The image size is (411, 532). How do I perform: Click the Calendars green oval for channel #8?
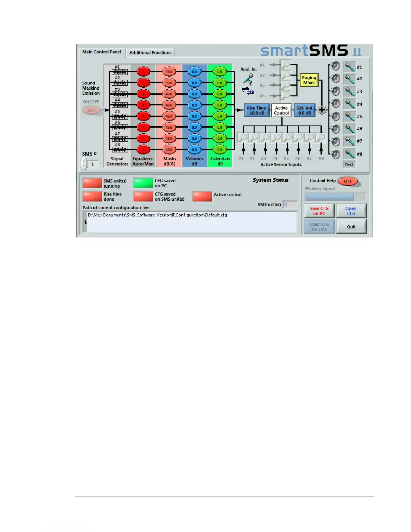click(x=220, y=150)
